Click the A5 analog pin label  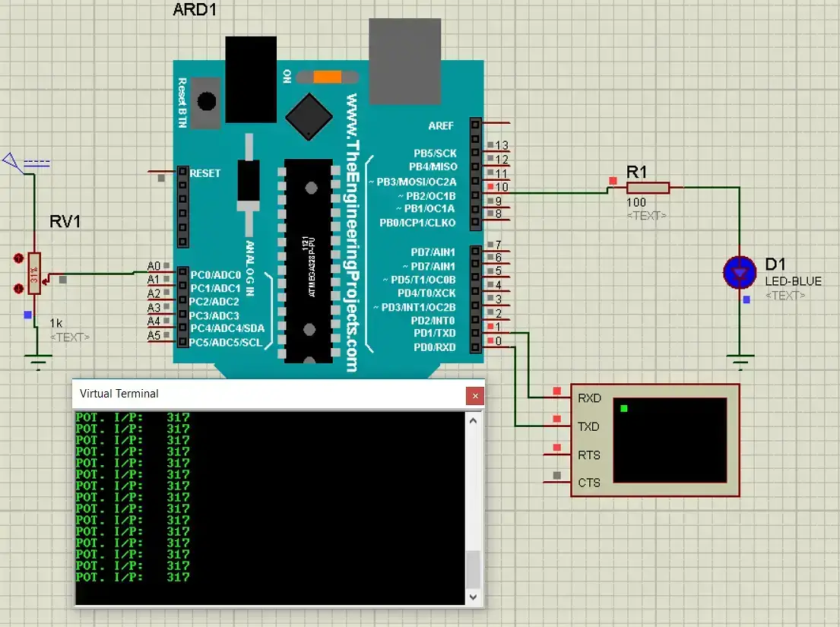[154, 336]
